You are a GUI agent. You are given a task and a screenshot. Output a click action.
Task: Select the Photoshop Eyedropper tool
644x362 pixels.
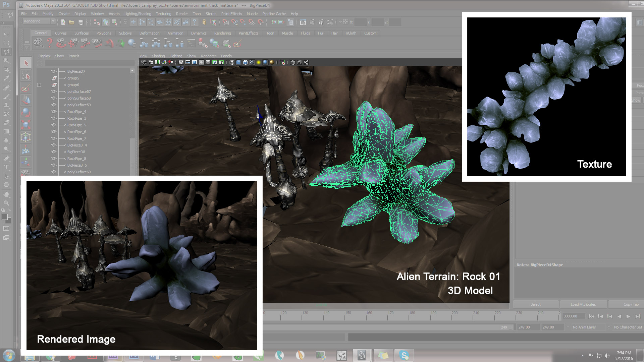coord(6,78)
